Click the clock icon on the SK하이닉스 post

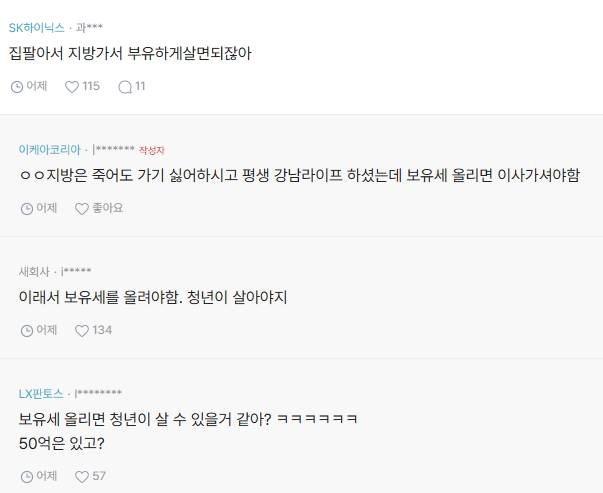16,87
